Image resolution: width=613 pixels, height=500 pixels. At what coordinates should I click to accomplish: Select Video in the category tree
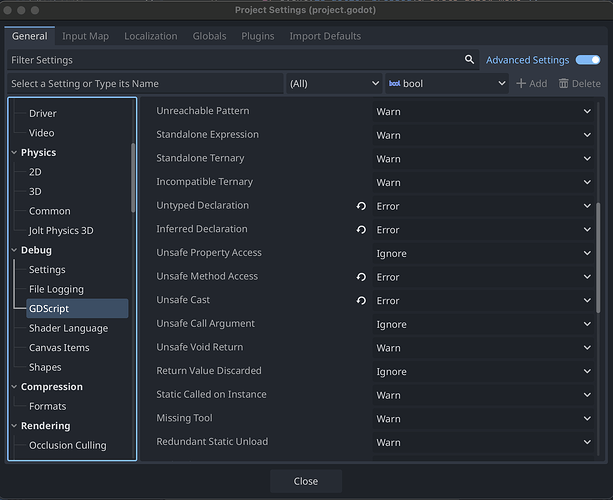click(41, 133)
